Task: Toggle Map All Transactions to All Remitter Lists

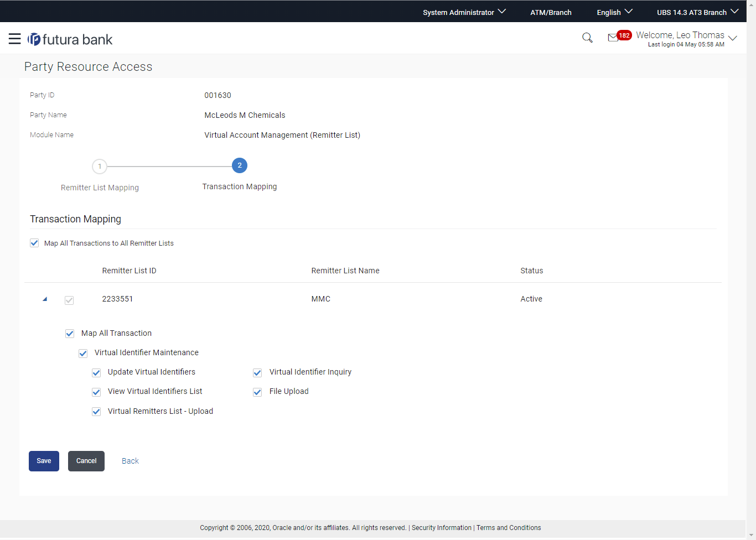Action: coord(34,243)
